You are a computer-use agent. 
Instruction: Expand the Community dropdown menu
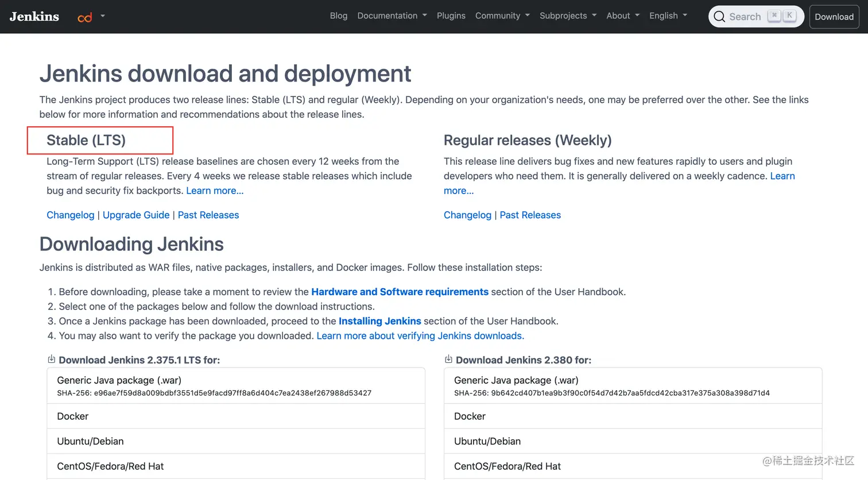tap(502, 16)
